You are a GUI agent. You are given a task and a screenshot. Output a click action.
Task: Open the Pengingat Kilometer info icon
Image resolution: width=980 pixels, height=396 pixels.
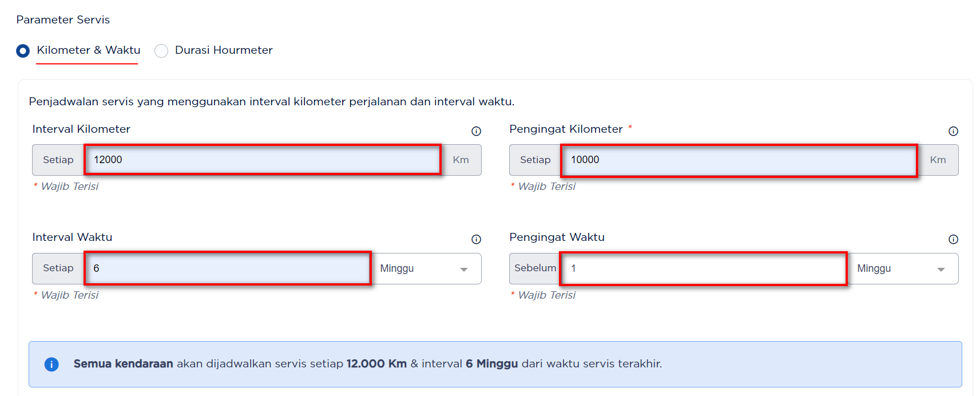(x=953, y=131)
